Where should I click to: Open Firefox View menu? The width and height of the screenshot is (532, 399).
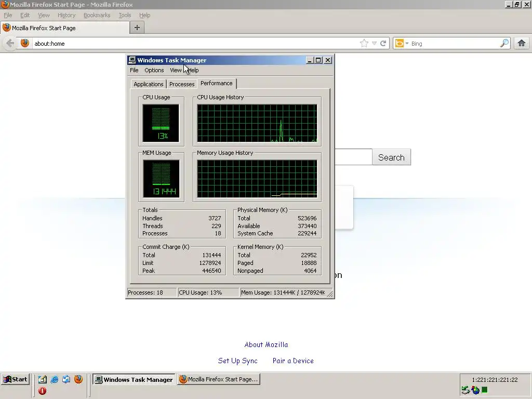click(x=44, y=15)
